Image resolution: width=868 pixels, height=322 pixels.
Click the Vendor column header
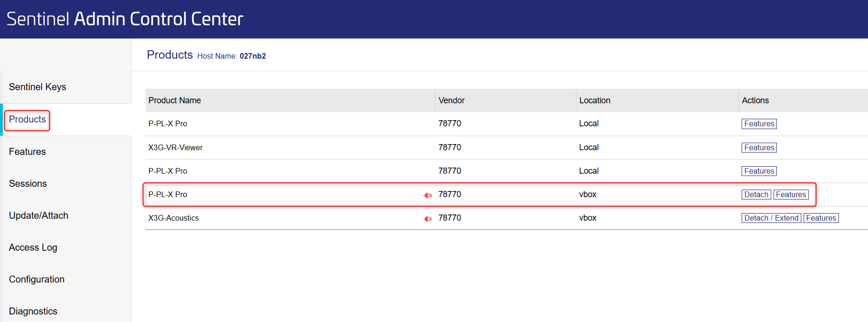[x=451, y=100]
